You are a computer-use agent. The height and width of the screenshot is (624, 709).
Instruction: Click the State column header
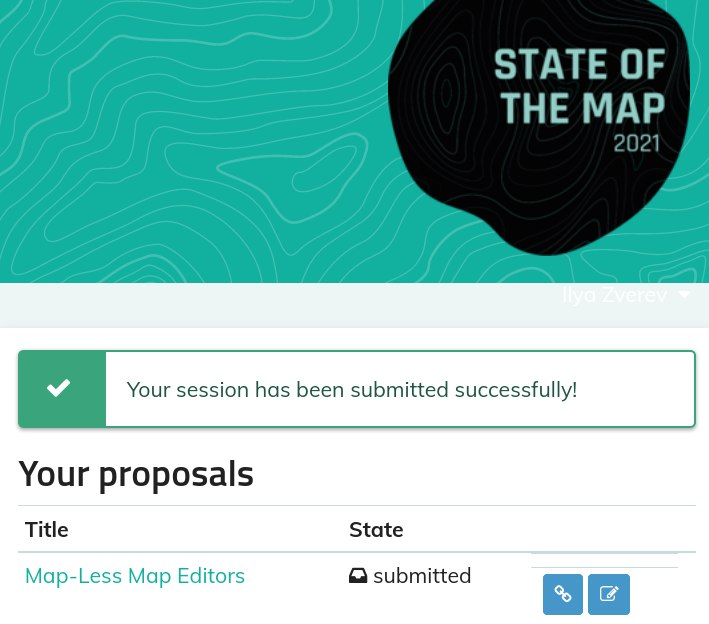tap(376, 529)
